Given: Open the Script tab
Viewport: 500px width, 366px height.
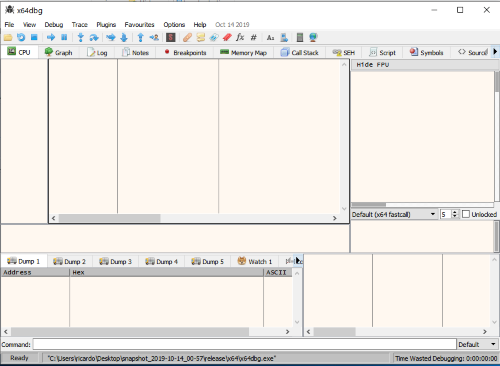Looking at the screenshot, I should (383, 53).
